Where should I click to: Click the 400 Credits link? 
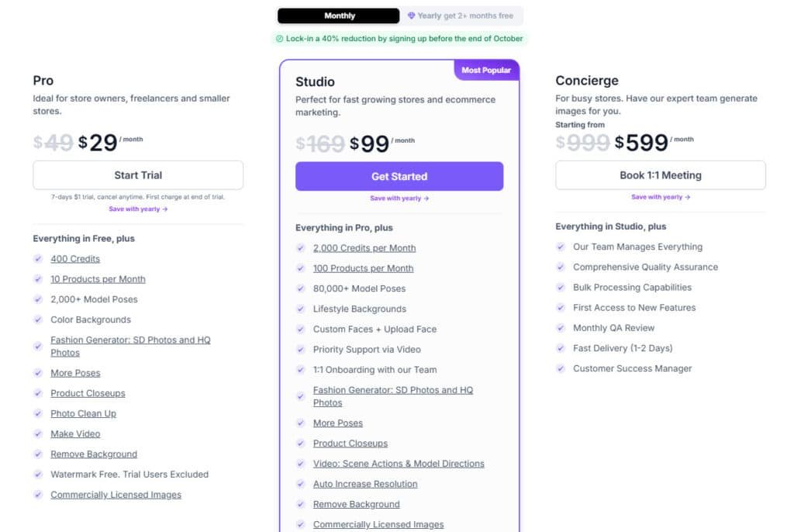pyautogui.click(x=75, y=259)
